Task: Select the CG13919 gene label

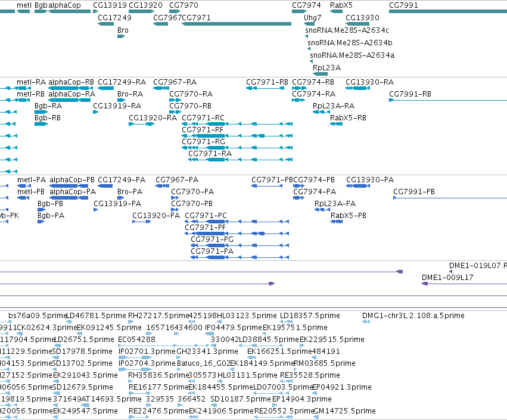Action: pos(110,5)
